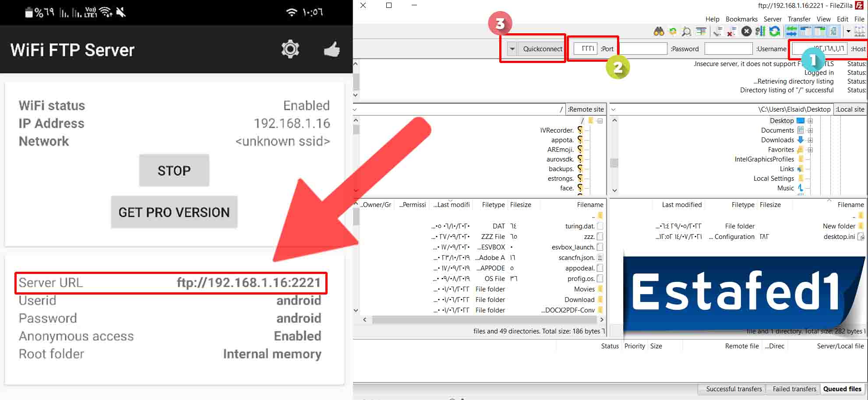Click the process queue toolbar icon
This screenshot has height=400, width=868.
coord(760,31)
